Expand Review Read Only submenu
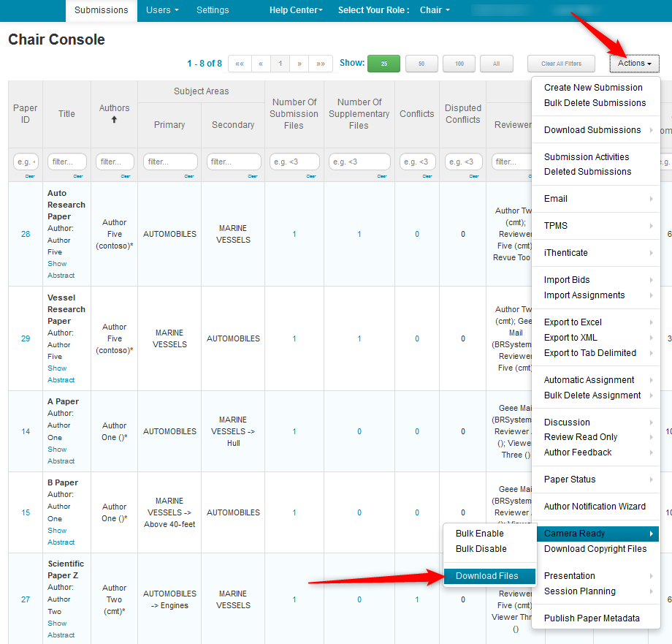This screenshot has height=644, width=672. pyautogui.click(x=596, y=437)
